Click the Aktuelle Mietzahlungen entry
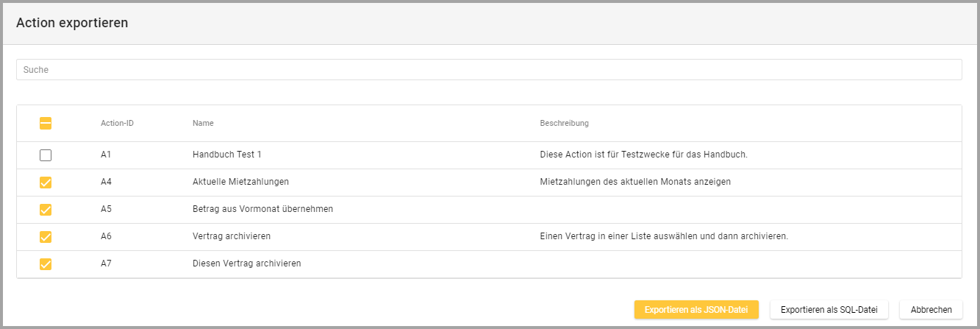Image resolution: width=980 pixels, height=329 pixels. pos(240,183)
